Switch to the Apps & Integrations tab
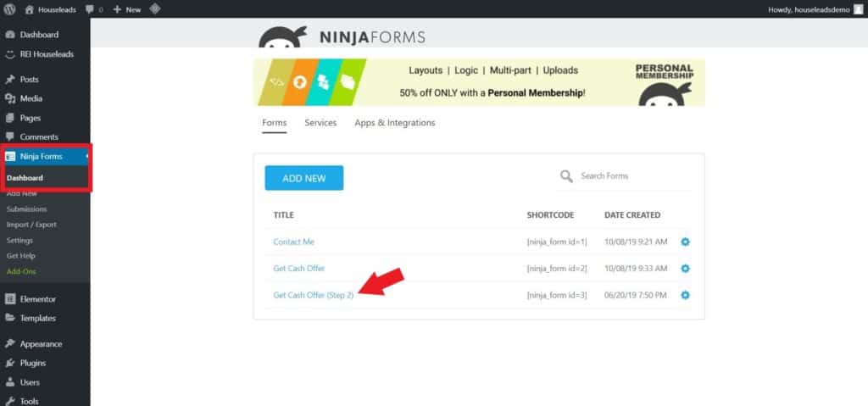Viewport: 868px width, 406px height. click(395, 123)
